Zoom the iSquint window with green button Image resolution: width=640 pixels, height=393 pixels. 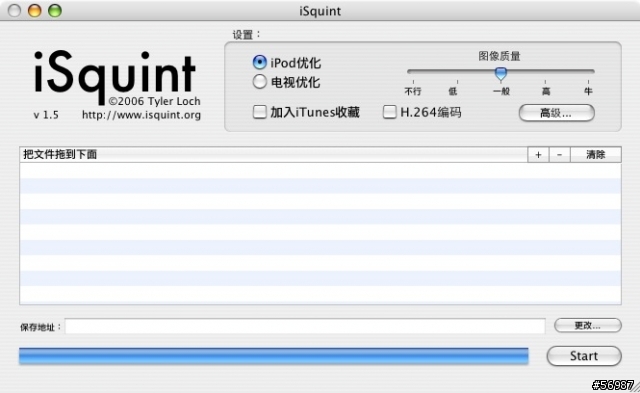[x=55, y=11]
